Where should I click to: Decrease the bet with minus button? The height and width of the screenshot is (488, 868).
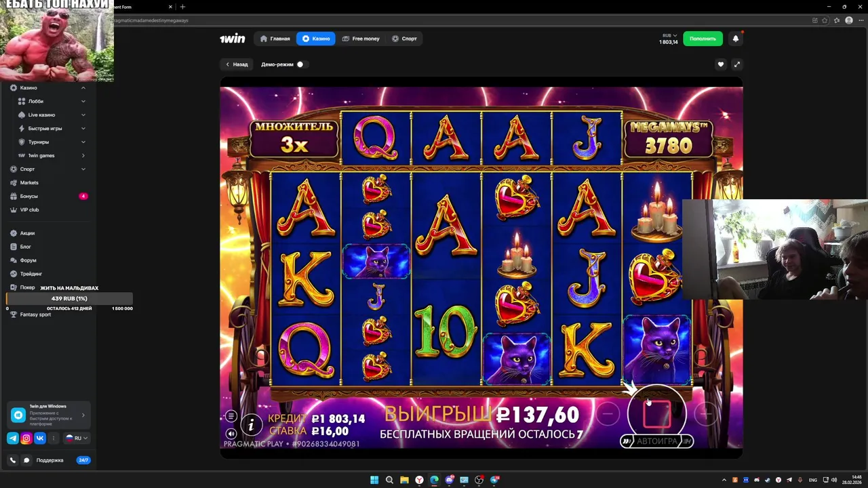608,414
